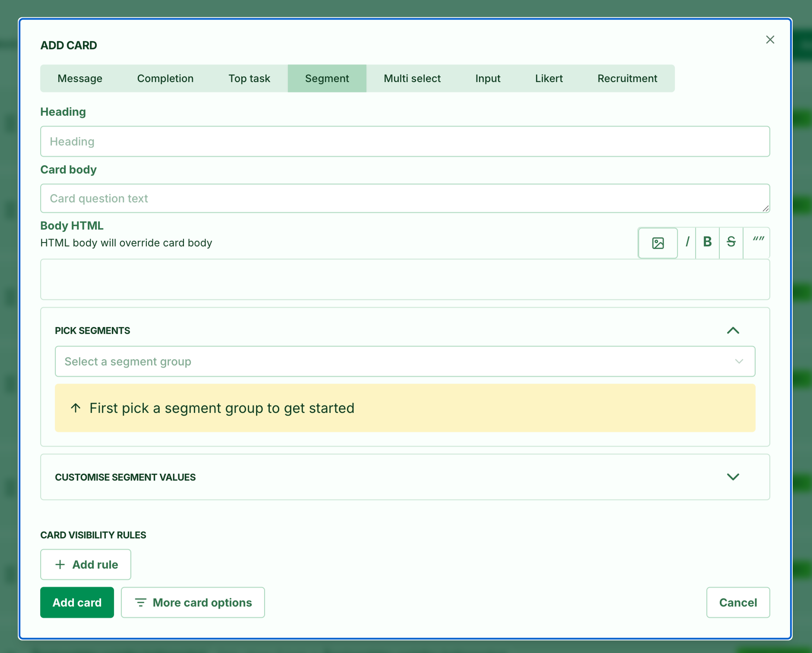Open the Select a segment group dropdown

coord(405,361)
